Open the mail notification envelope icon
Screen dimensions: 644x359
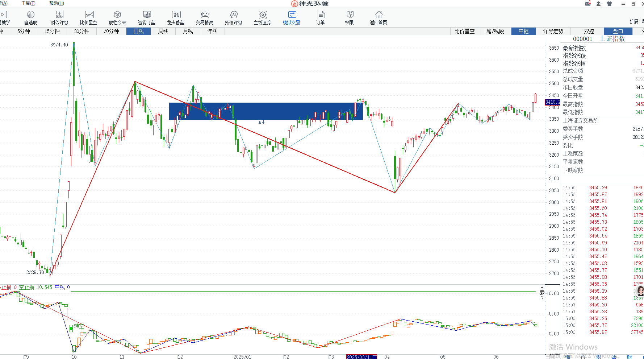587,4
